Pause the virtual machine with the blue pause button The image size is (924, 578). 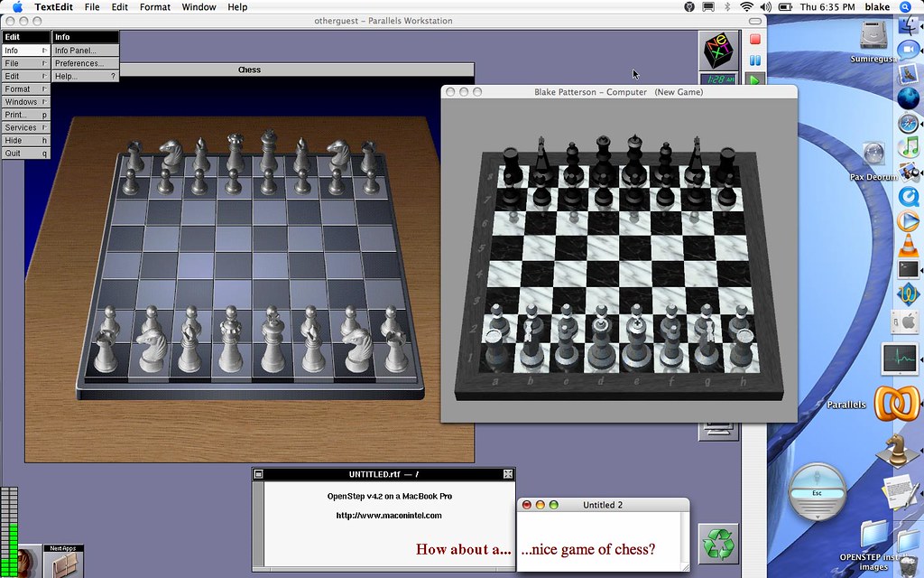coord(754,61)
